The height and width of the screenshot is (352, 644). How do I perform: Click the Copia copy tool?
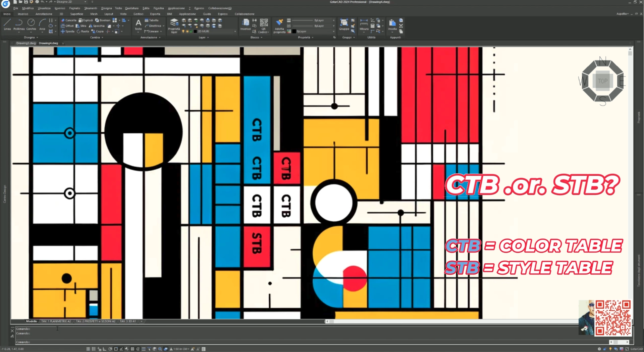tap(98, 31)
